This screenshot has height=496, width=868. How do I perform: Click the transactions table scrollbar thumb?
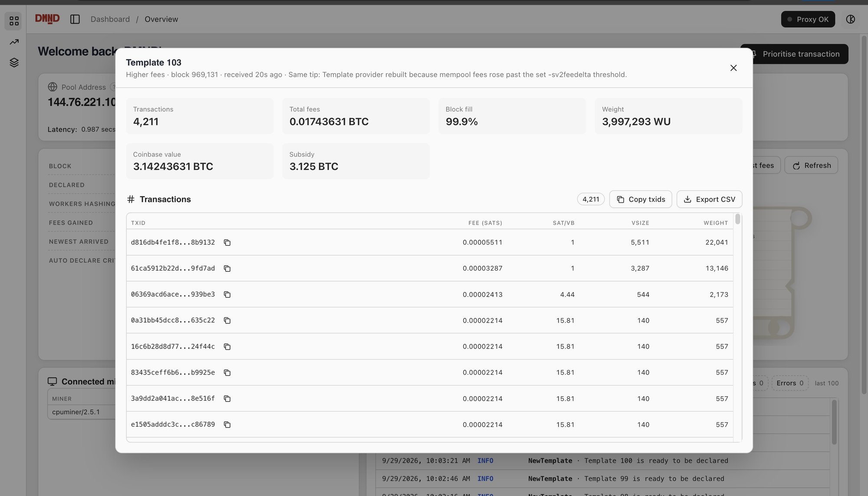(x=737, y=219)
